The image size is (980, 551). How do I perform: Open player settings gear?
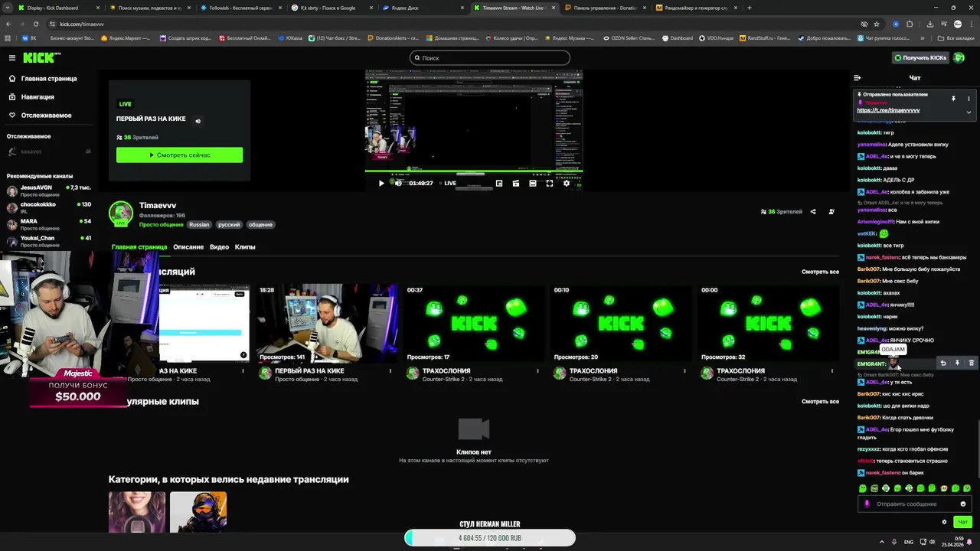[x=567, y=183]
